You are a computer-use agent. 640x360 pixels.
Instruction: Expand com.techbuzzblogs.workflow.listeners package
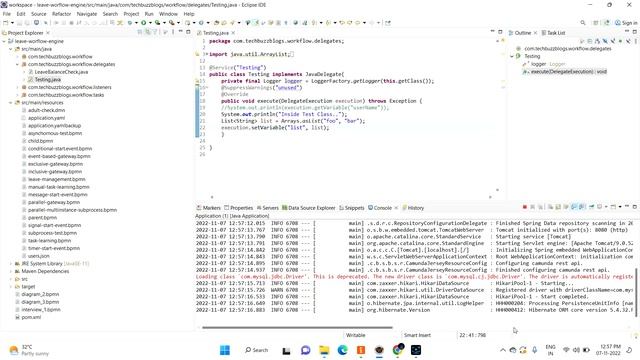(18, 87)
